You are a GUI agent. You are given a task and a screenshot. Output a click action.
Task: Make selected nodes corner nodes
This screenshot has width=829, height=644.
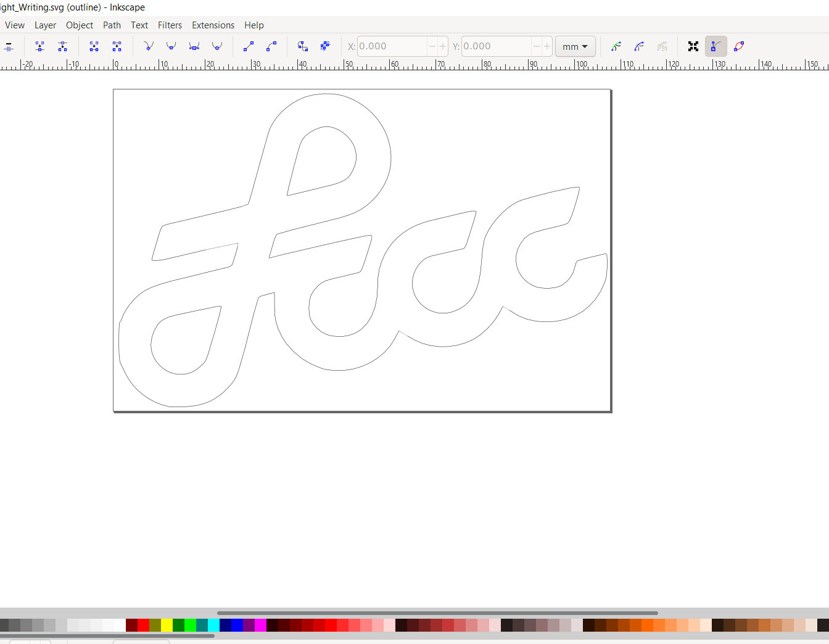148,46
